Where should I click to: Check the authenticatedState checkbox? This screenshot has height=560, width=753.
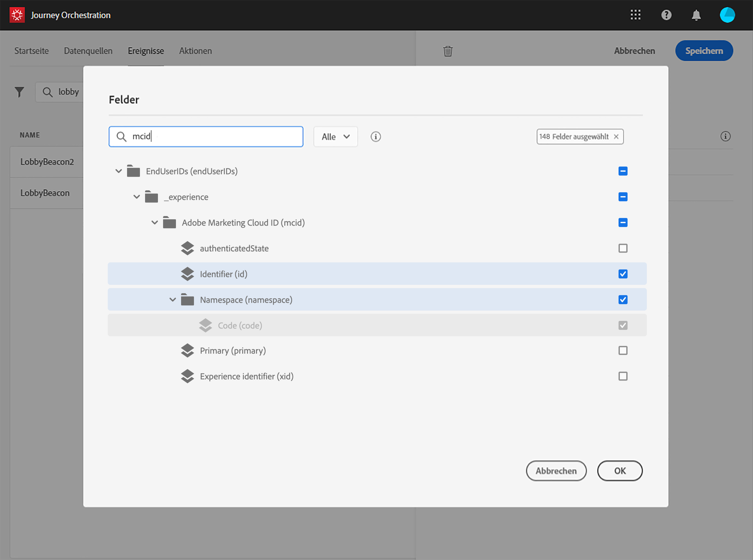(622, 248)
